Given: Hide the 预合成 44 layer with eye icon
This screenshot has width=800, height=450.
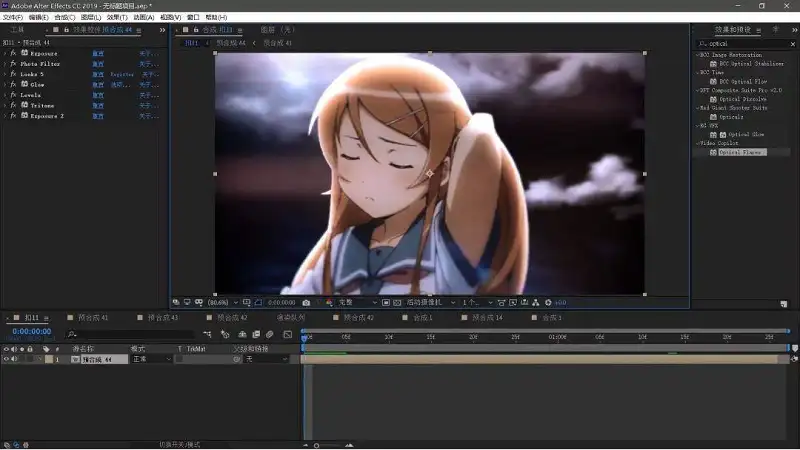Looking at the screenshot, I should pyautogui.click(x=6, y=359).
